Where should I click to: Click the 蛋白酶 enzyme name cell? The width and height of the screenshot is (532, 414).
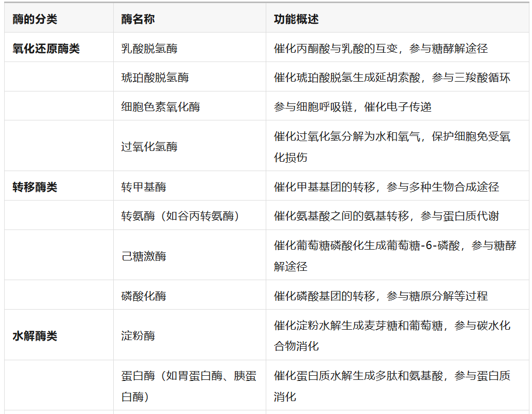(x=189, y=386)
